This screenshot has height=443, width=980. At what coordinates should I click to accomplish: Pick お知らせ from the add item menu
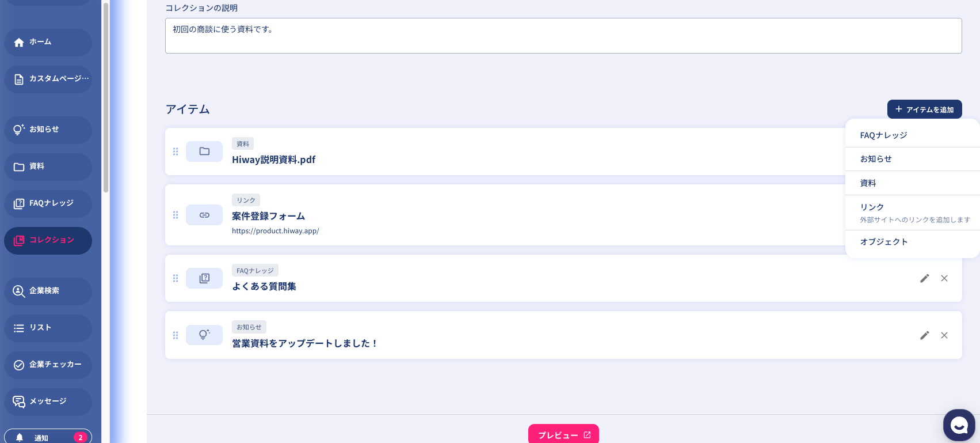(876, 159)
